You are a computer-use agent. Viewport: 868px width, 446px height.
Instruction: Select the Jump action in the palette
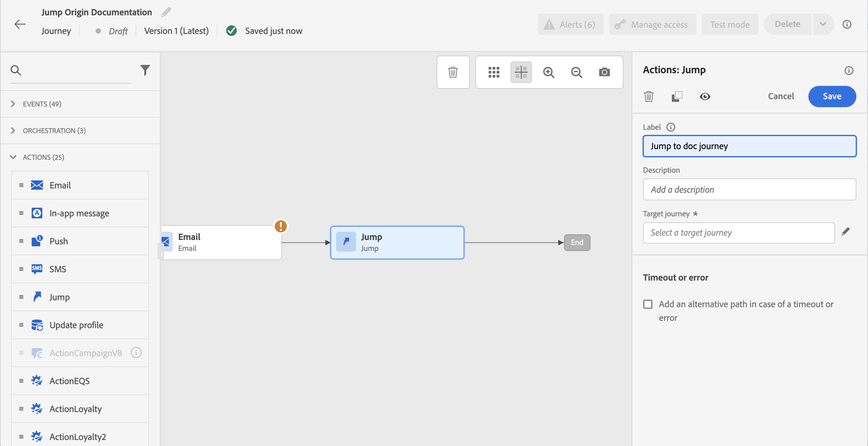(59, 297)
